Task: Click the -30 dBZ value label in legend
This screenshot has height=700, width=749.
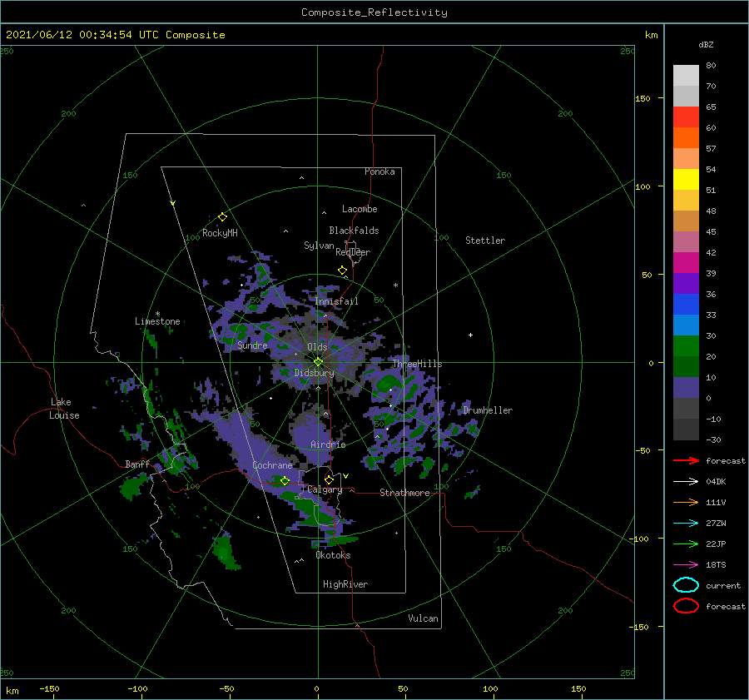Action: pos(713,439)
